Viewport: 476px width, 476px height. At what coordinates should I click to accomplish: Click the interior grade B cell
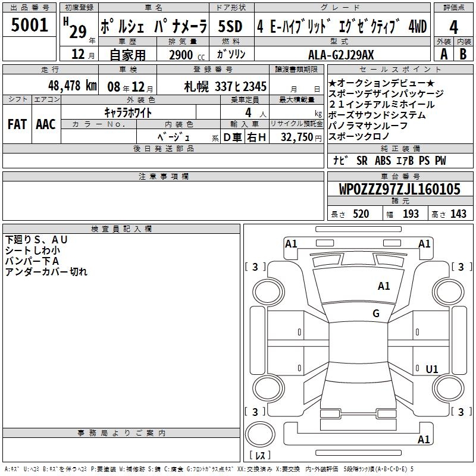click(x=464, y=54)
